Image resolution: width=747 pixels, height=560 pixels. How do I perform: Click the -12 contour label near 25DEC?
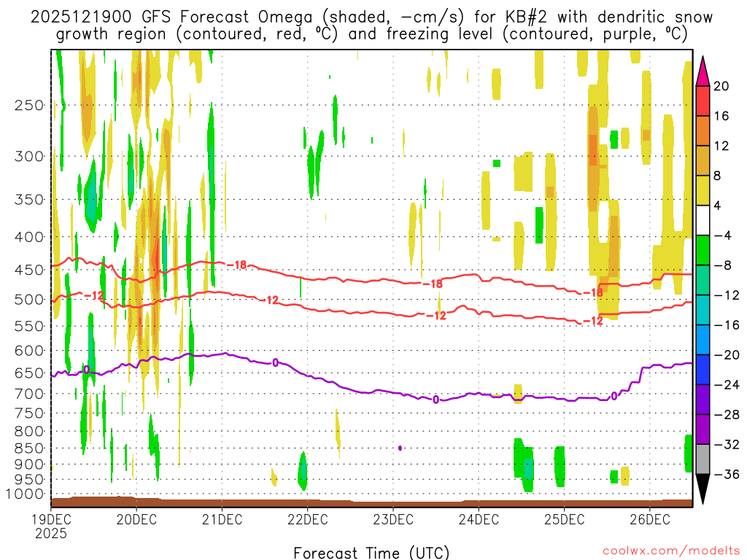coord(593,321)
